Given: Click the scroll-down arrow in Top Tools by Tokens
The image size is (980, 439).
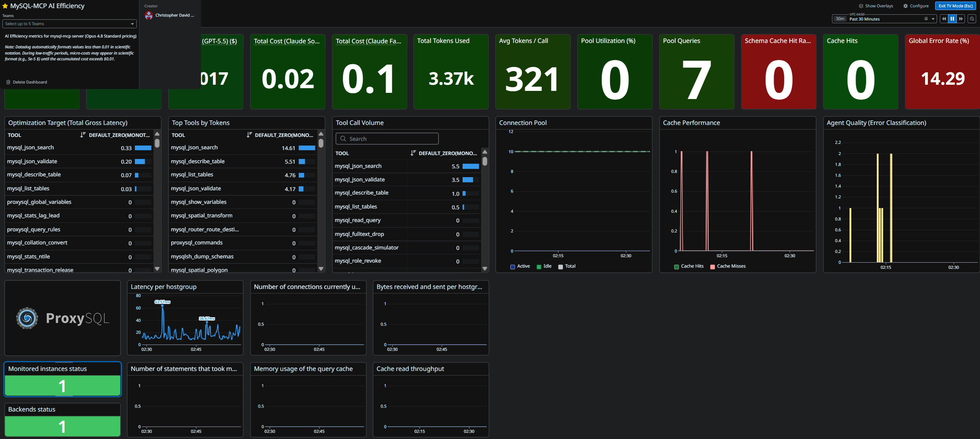Looking at the screenshot, I should click(321, 268).
